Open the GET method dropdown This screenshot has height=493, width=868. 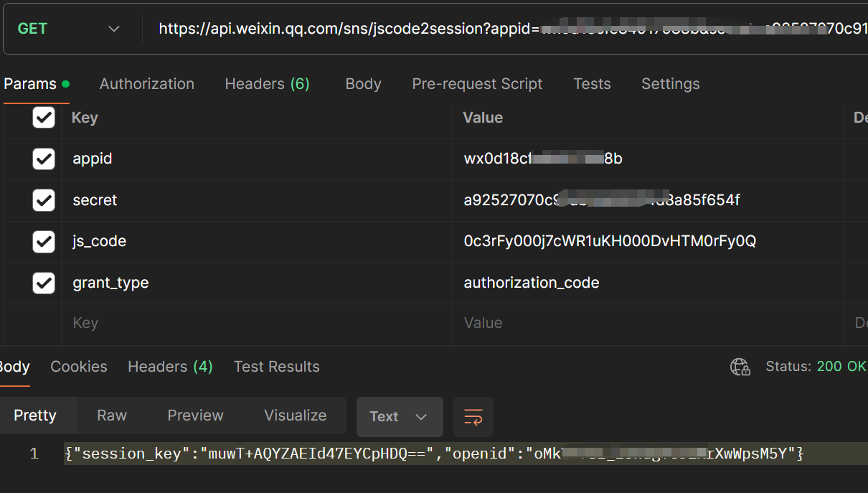[70, 29]
